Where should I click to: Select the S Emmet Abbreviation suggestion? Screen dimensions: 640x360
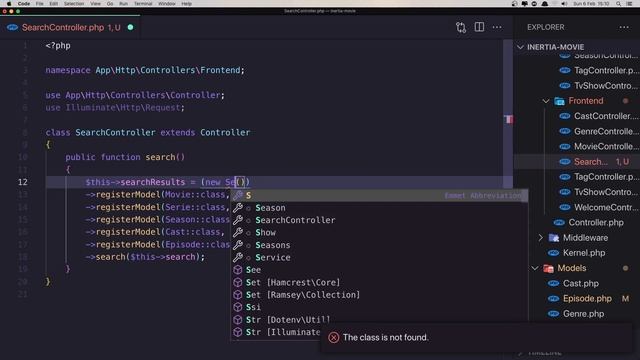(380, 196)
